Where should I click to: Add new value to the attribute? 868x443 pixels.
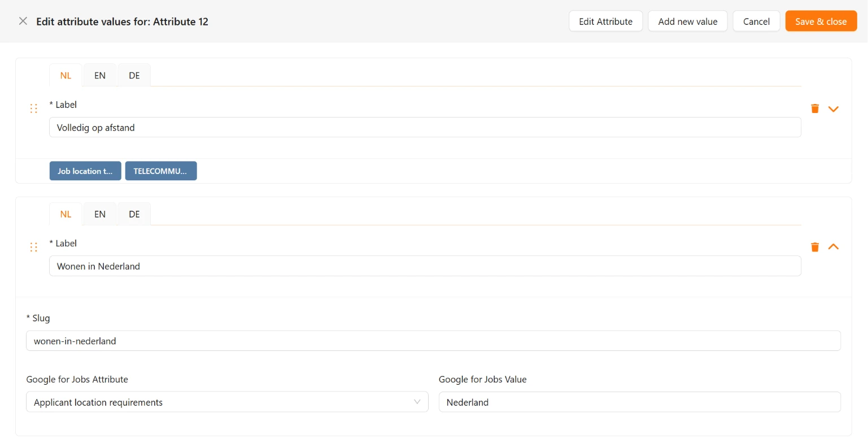point(688,21)
